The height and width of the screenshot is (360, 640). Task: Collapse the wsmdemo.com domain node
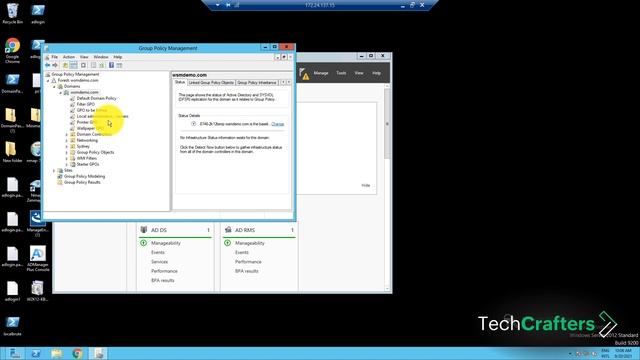tap(61, 93)
